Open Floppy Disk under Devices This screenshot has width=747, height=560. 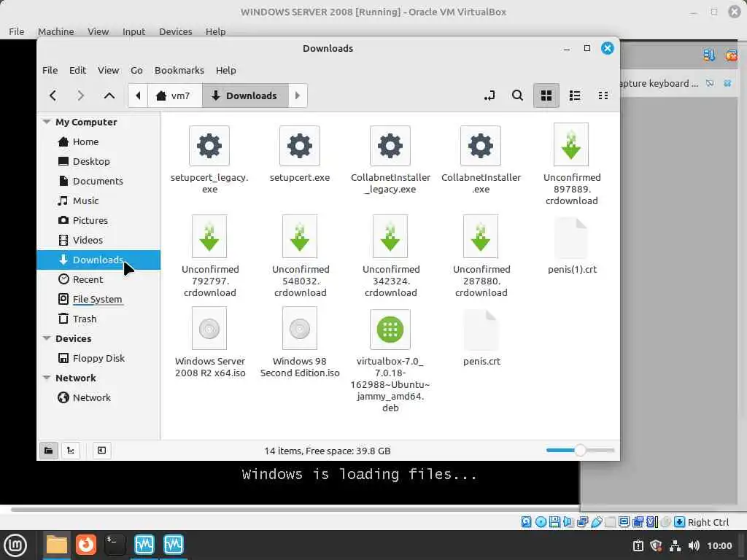pos(98,358)
